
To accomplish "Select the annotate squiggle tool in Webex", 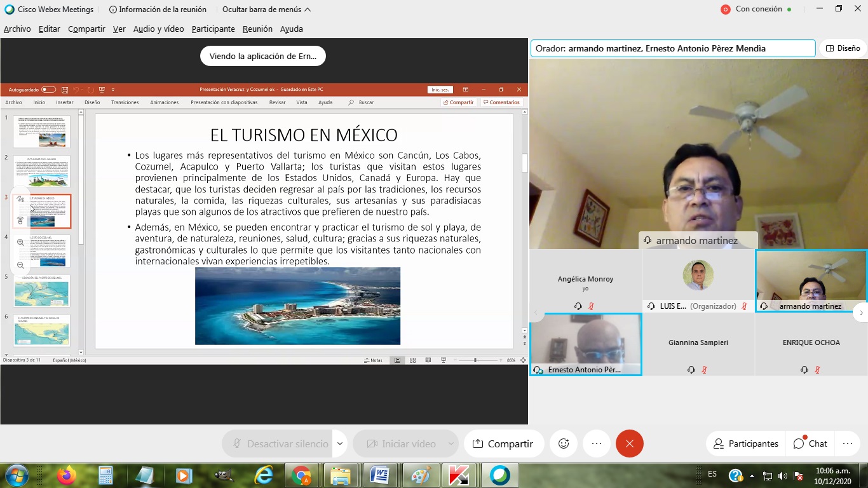I will [20, 199].
